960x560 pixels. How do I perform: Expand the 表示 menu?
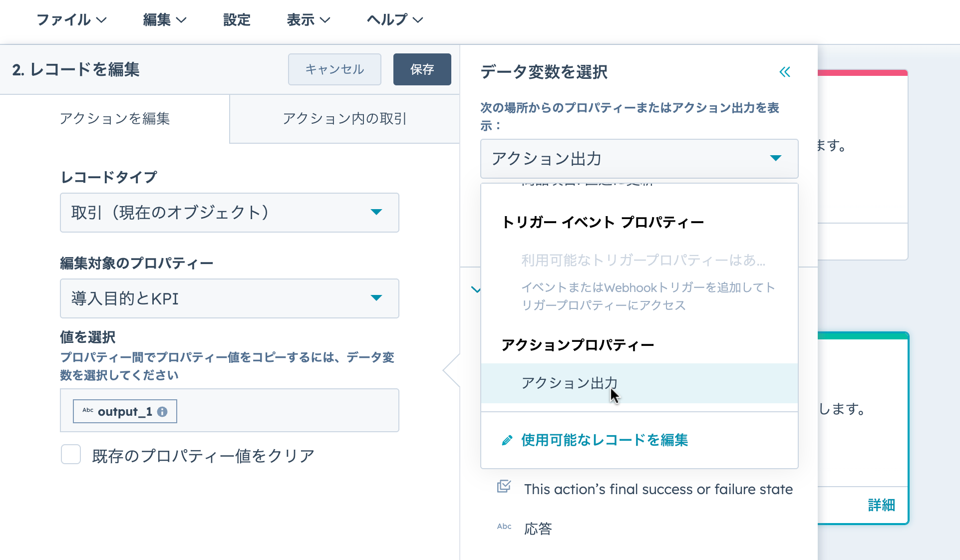pos(309,20)
